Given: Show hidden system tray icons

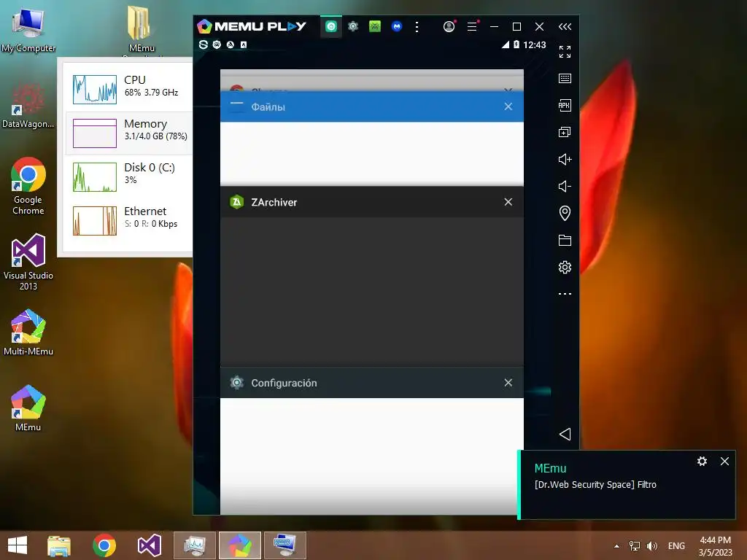Looking at the screenshot, I should click(x=616, y=545).
